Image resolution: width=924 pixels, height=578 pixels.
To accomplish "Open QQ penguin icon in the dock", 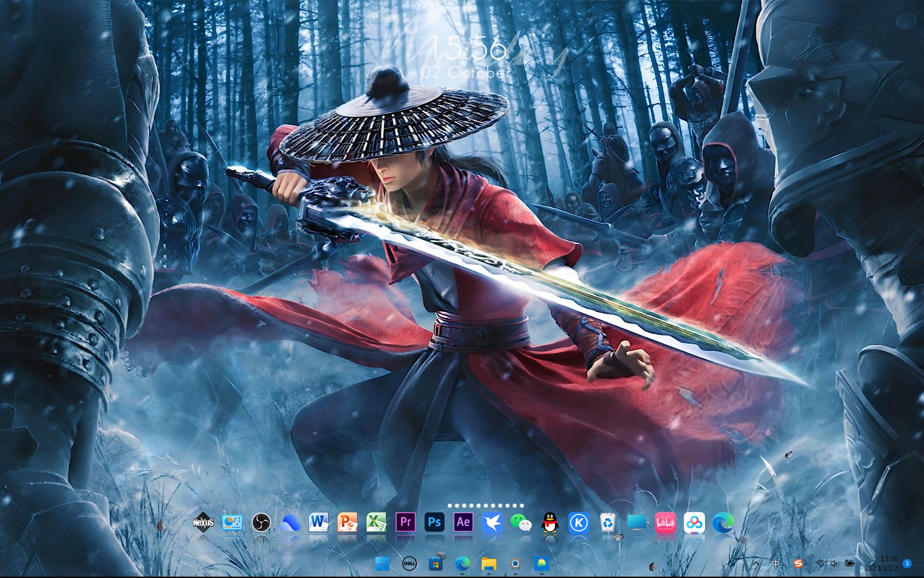I will 550,523.
